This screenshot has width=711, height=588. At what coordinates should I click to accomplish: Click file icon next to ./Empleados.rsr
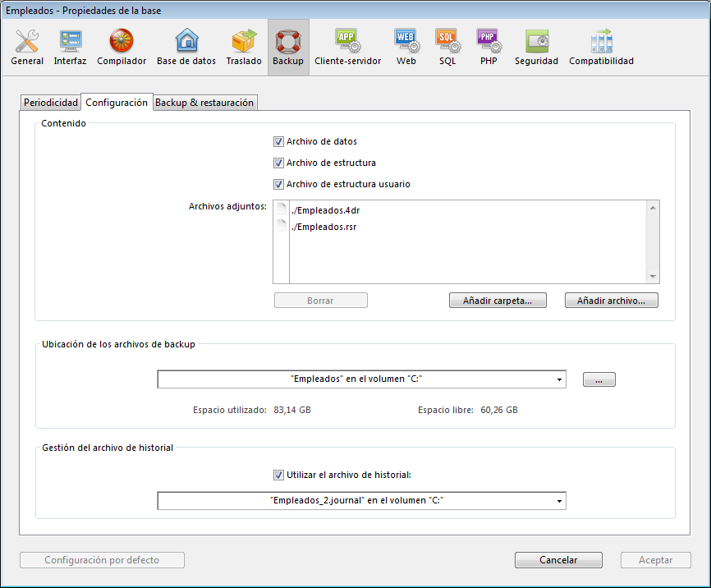point(282,226)
